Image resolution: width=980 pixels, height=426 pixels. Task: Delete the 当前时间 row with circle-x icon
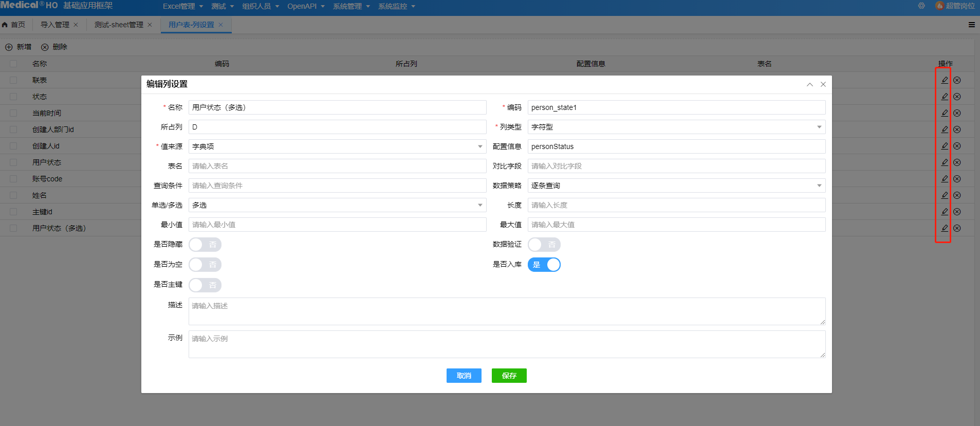957,113
